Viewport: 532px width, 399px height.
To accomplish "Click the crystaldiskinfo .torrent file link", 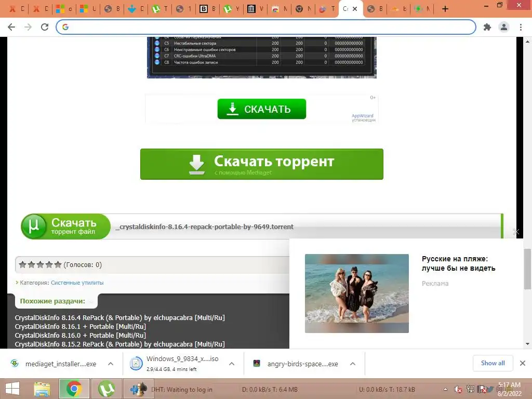I will click(204, 227).
